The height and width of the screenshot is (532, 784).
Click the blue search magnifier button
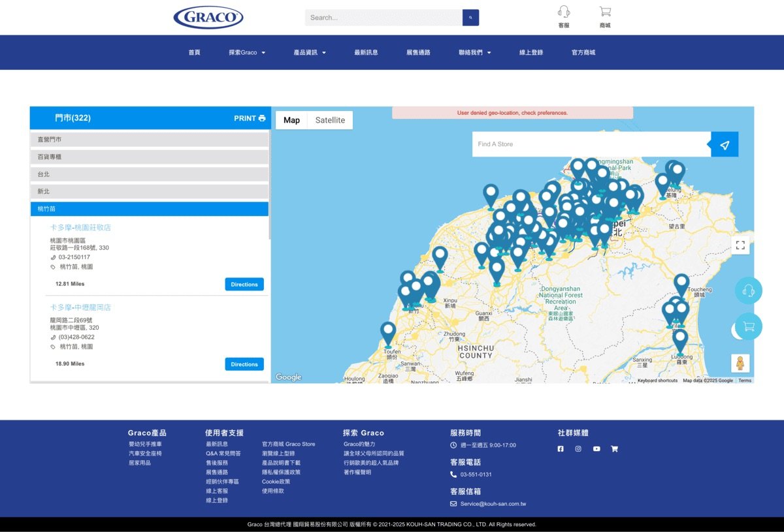coord(470,18)
